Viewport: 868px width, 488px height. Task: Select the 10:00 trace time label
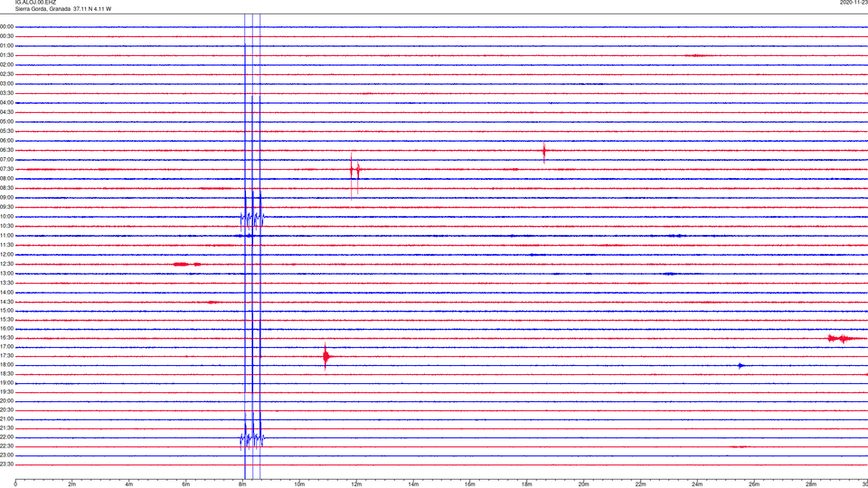click(6, 216)
